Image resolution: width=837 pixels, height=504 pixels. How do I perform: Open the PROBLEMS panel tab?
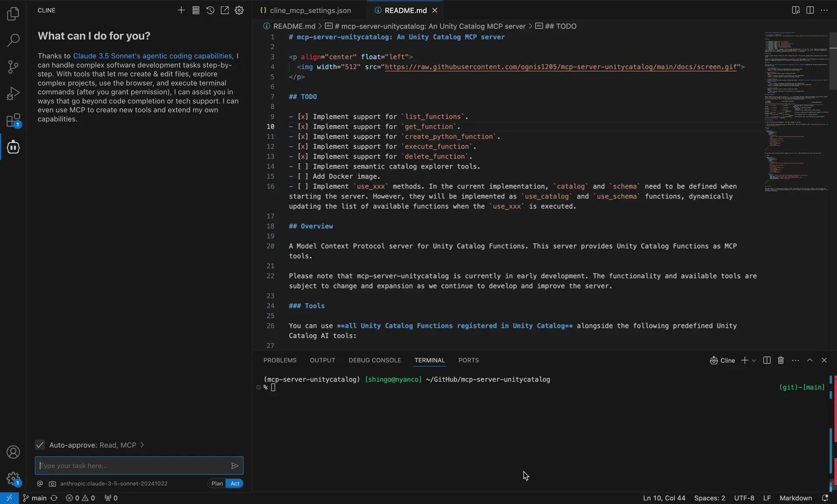point(279,360)
